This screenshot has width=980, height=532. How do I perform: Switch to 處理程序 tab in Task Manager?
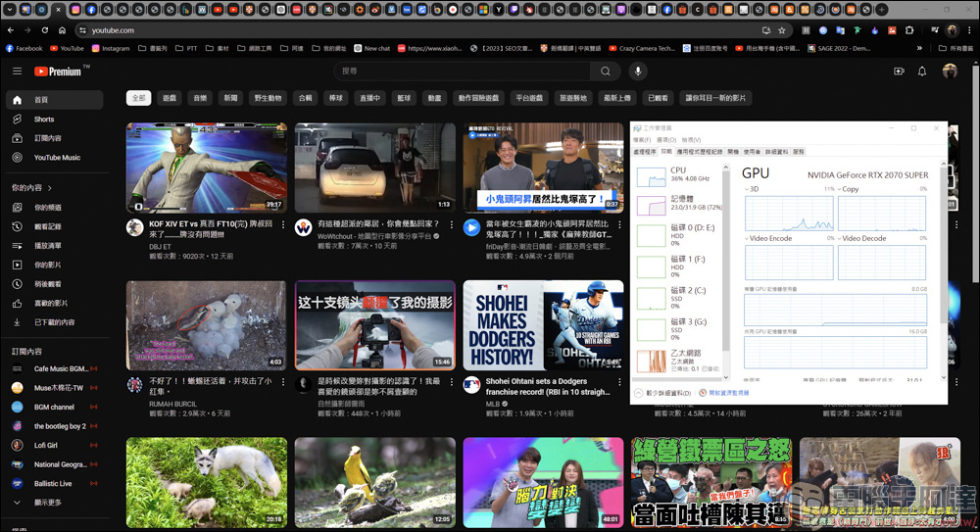(x=645, y=152)
